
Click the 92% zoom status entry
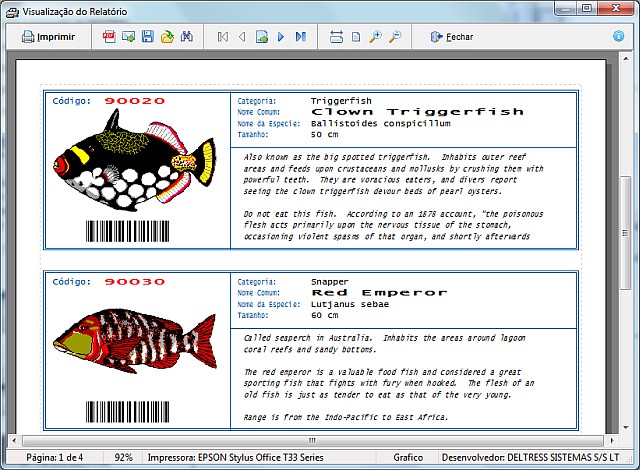[123, 457]
